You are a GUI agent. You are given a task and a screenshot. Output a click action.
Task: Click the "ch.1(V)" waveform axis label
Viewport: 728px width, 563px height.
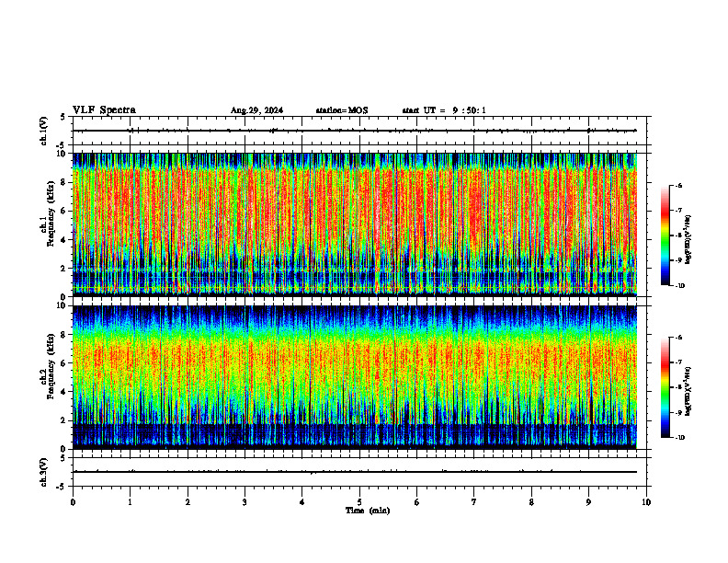pyautogui.click(x=44, y=131)
